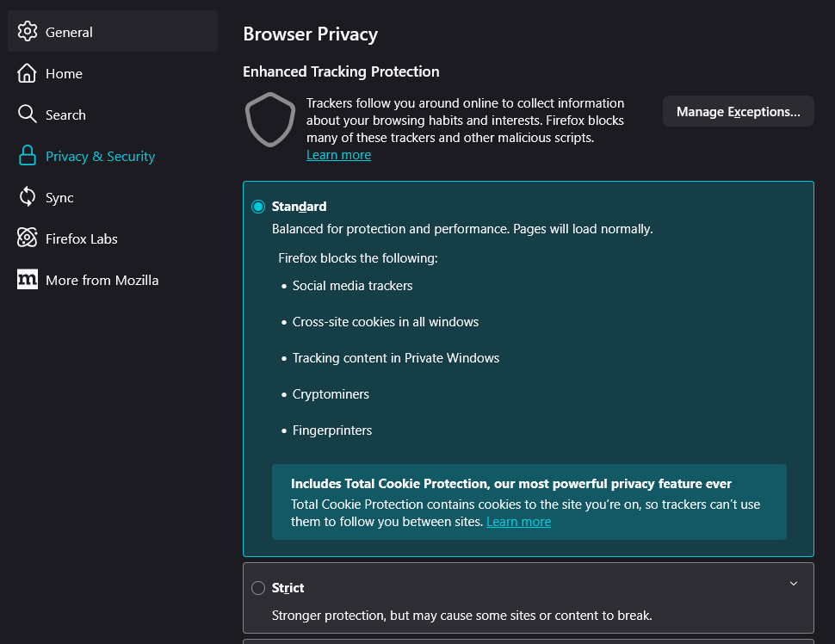Open Learn more link about Total Cookie Protection
Image resolution: width=835 pixels, height=644 pixels.
(x=518, y=522)
